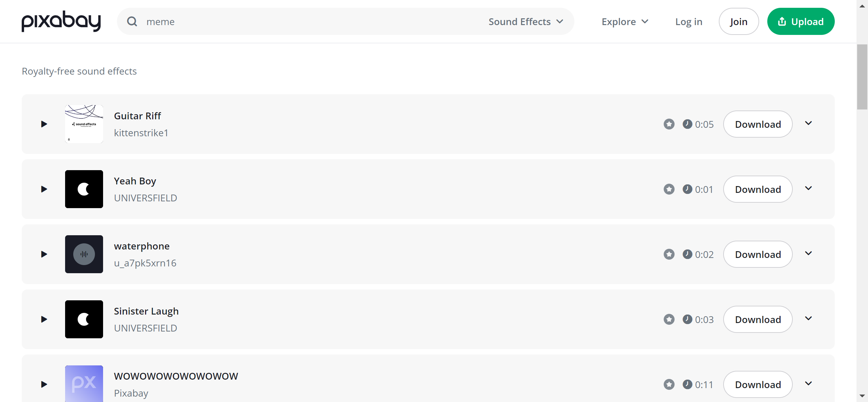
Task: Play the Guitar Riff sound
Action: pos(44,124)
